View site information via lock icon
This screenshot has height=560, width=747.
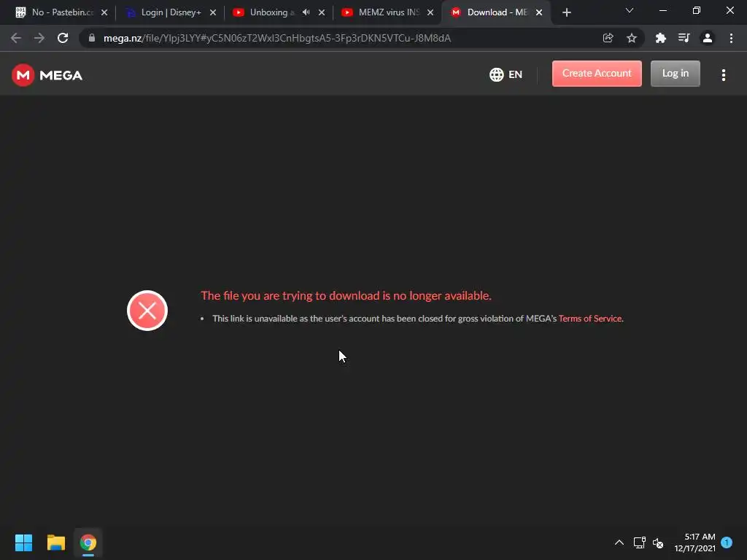92,38
